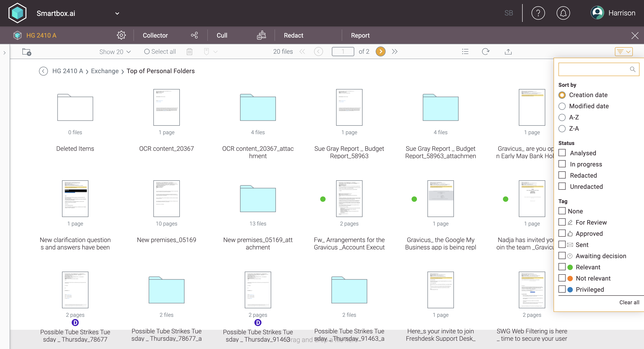Click the new folder add icon
644x349 pixels.
click(26, 52)
